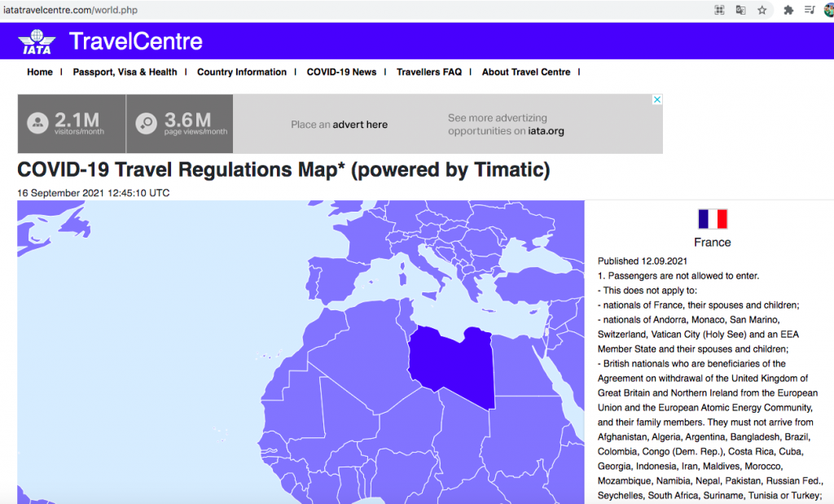Viewport: 834px width, 504px height.
Task: Click the French flag in the info panel
Action: [x=712, y=219]
